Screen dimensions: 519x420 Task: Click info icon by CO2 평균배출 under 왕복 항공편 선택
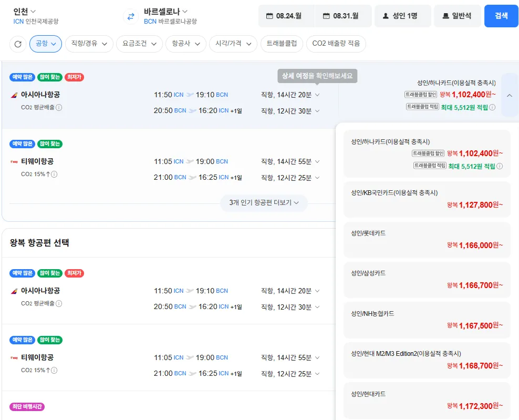tap(59, 303)
